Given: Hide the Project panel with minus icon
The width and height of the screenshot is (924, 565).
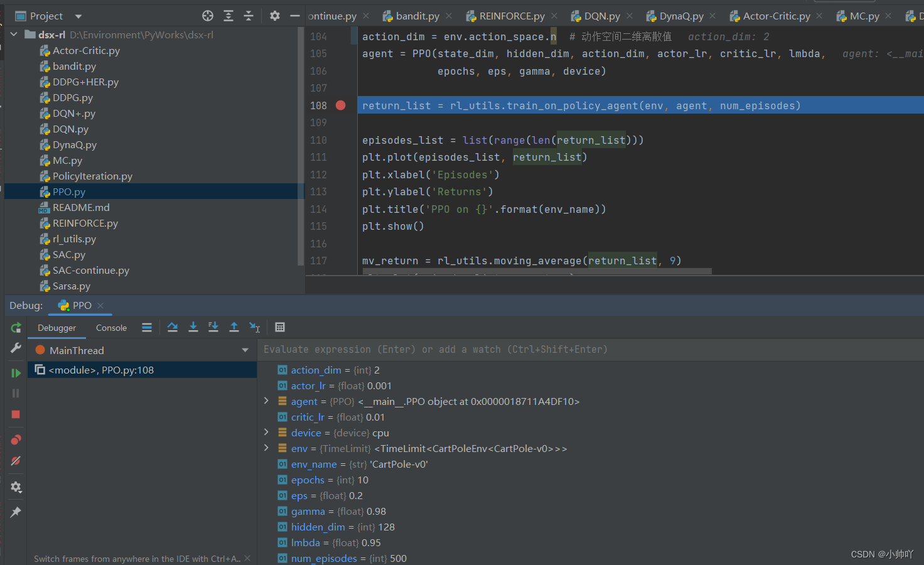Looking at the screenshot, I should [295, 16].
